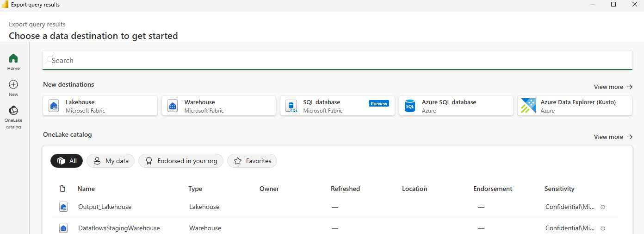
Task: Click the Azure SQL database card icon
Action: point(410,106)
